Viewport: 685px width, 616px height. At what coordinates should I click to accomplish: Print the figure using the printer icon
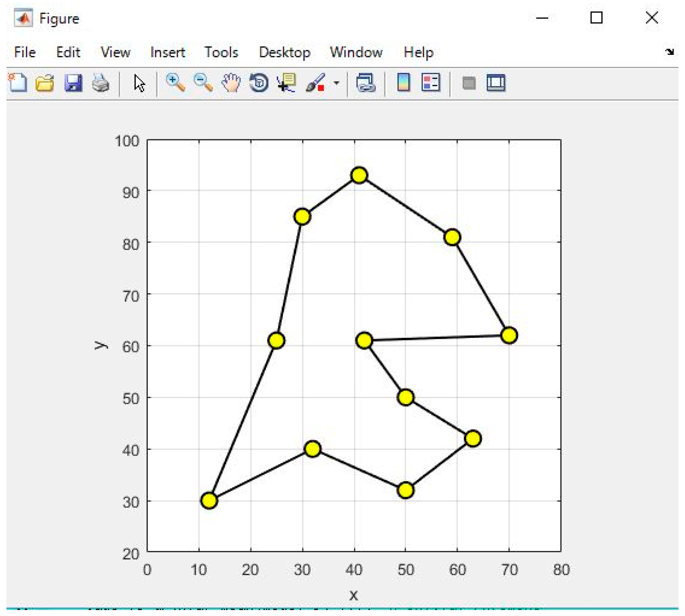(101, 82)
